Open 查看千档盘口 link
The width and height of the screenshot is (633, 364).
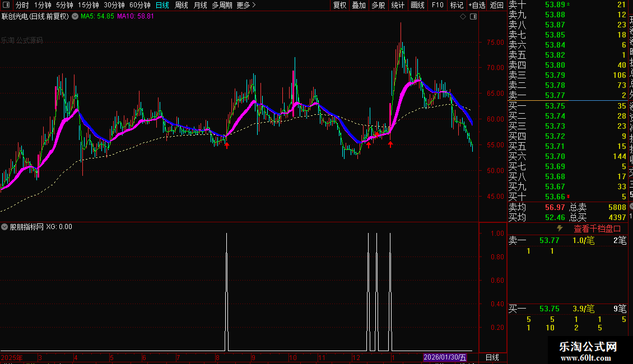(597, 228)
